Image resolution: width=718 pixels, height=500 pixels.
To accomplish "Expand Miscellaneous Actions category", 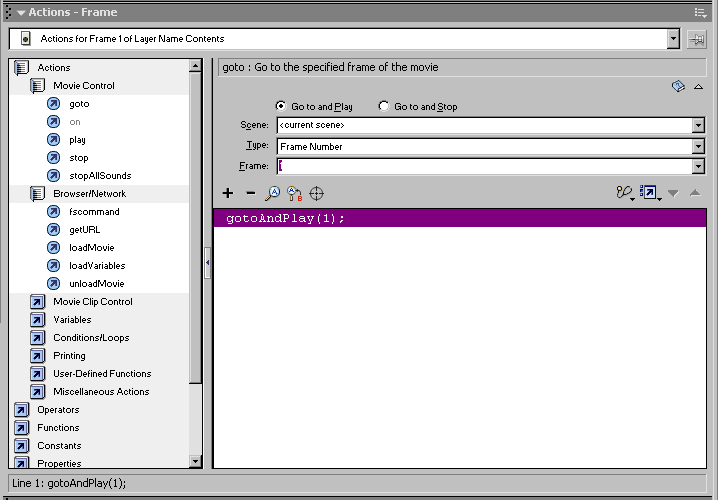I will (x=37, y=391).
